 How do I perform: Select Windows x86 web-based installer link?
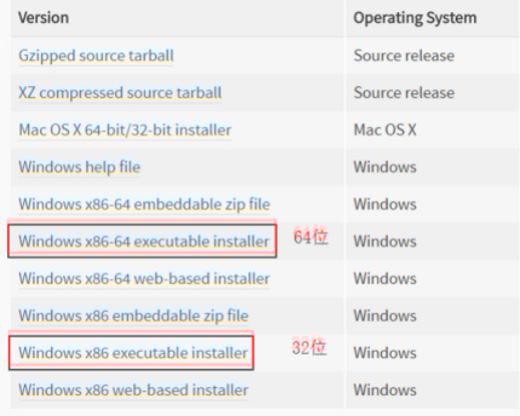[133, 390]
